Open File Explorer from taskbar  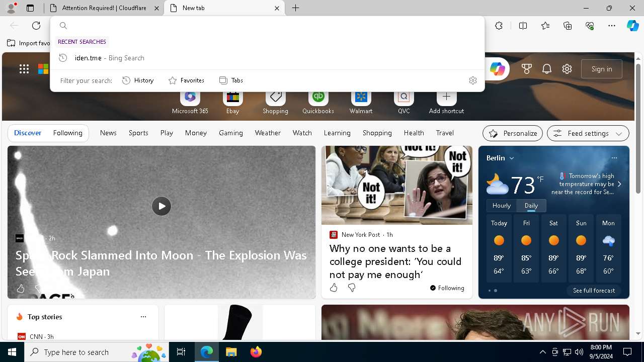pos(231,352)
